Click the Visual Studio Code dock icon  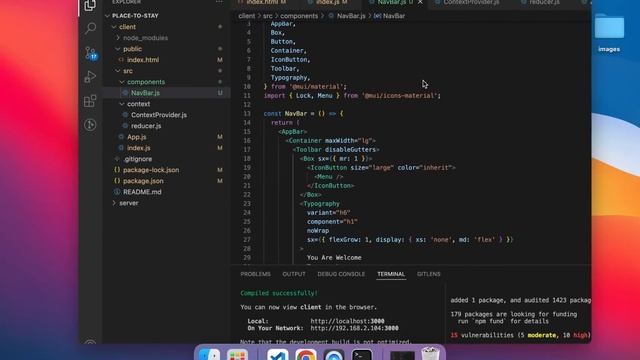click(x=278, y=355)
